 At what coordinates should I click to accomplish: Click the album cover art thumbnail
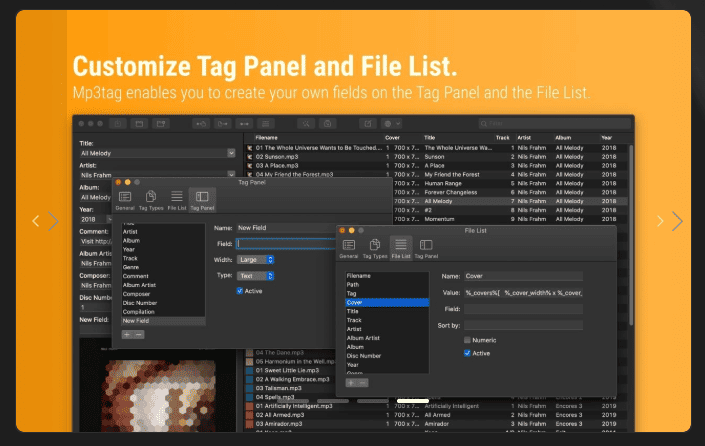[158, 384]
